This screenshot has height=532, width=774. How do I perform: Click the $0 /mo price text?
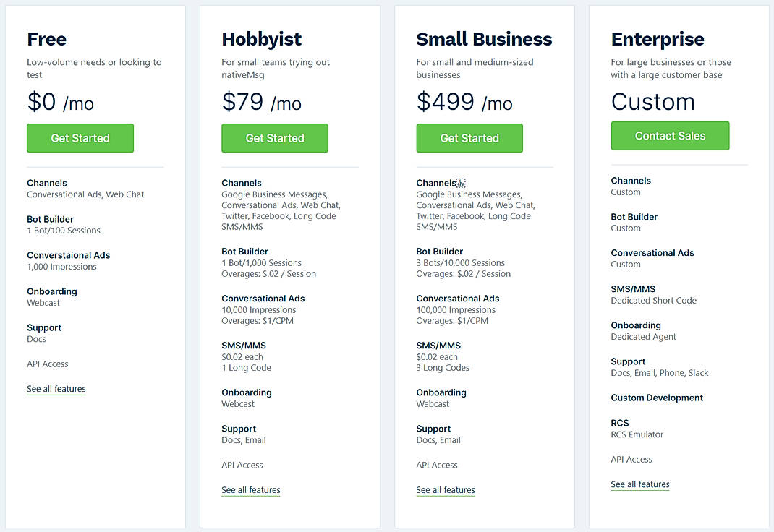[60, 102]
